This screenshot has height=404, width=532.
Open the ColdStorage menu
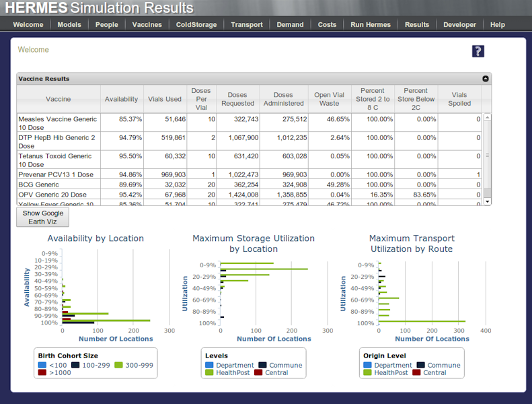click(196, 25)
